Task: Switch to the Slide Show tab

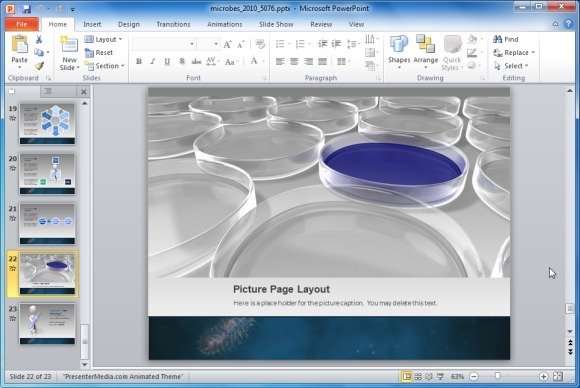Action: (276, 24)
